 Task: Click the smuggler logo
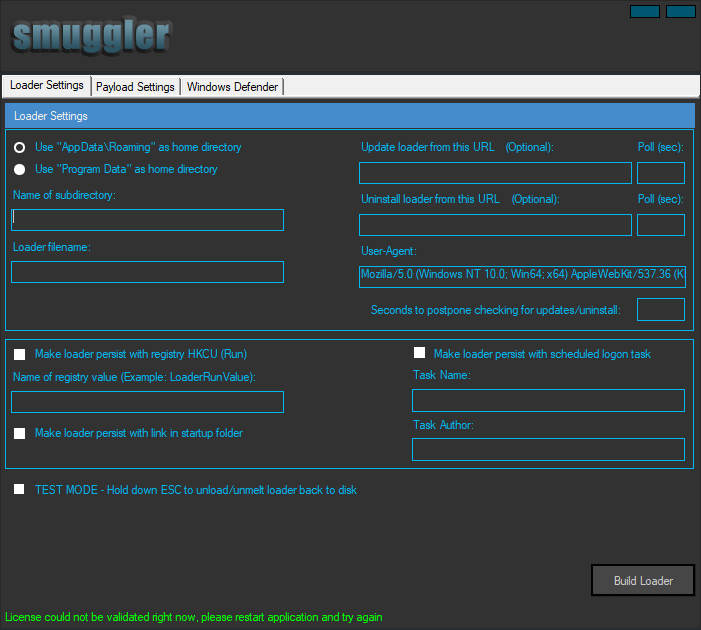[x=91, y=37]
